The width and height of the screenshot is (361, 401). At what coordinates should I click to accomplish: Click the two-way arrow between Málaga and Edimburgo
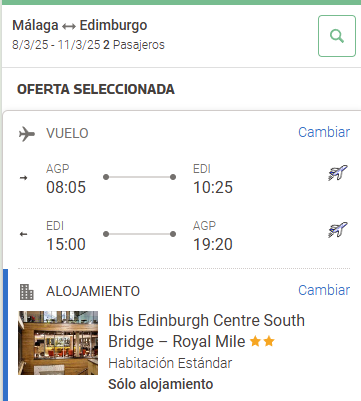click(69, 26)
